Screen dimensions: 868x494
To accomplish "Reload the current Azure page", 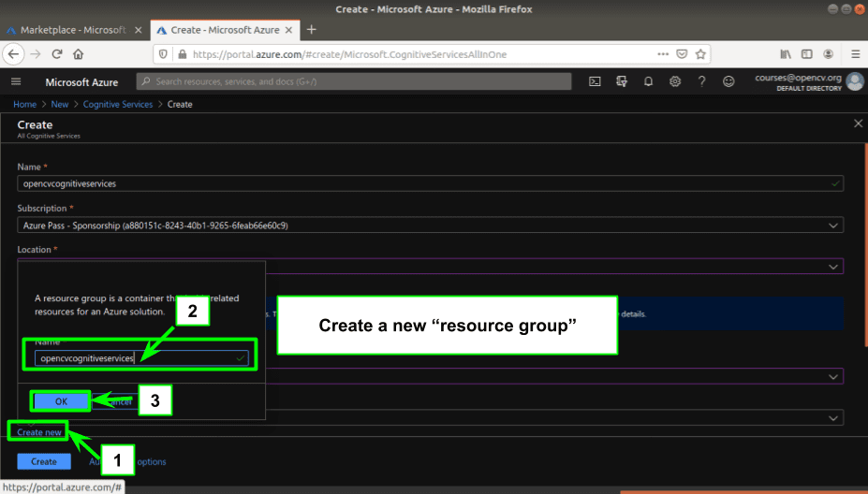I will click(x=56, y=54).
